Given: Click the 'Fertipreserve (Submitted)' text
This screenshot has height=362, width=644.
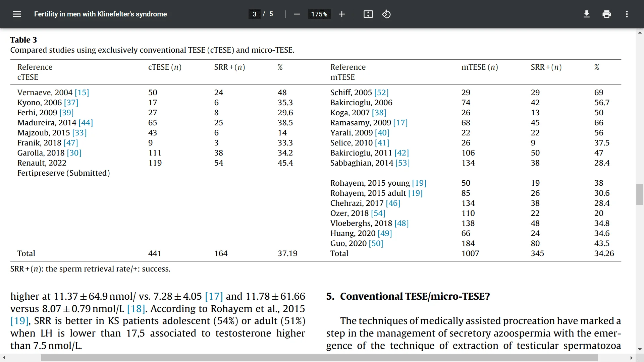Looking at the screenshot, I should coord(64,173).
